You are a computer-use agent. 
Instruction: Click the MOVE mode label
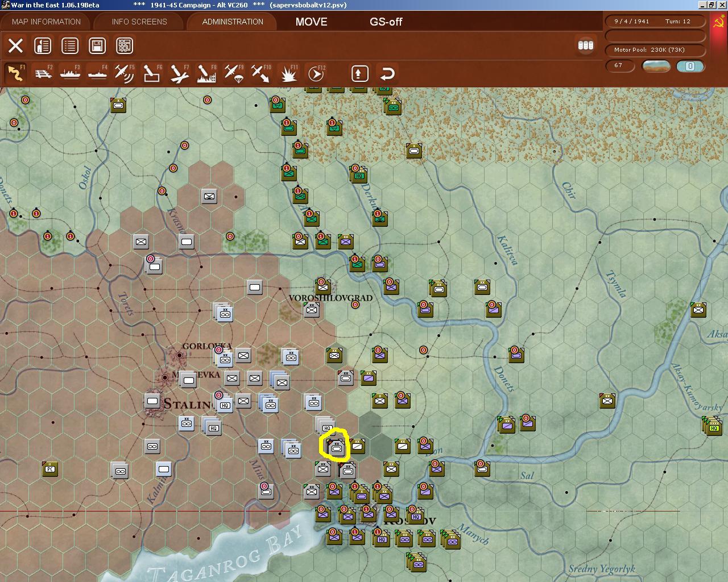tap(311, 22)
